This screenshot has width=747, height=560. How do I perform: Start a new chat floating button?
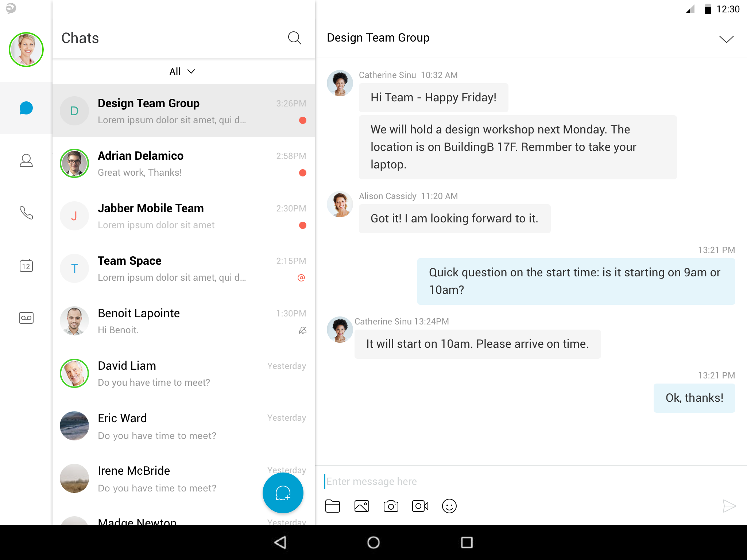pos(283,493)
